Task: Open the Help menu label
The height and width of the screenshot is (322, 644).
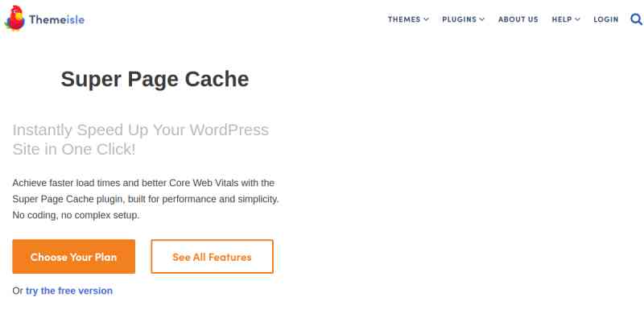Action: [x=561, y=19]
